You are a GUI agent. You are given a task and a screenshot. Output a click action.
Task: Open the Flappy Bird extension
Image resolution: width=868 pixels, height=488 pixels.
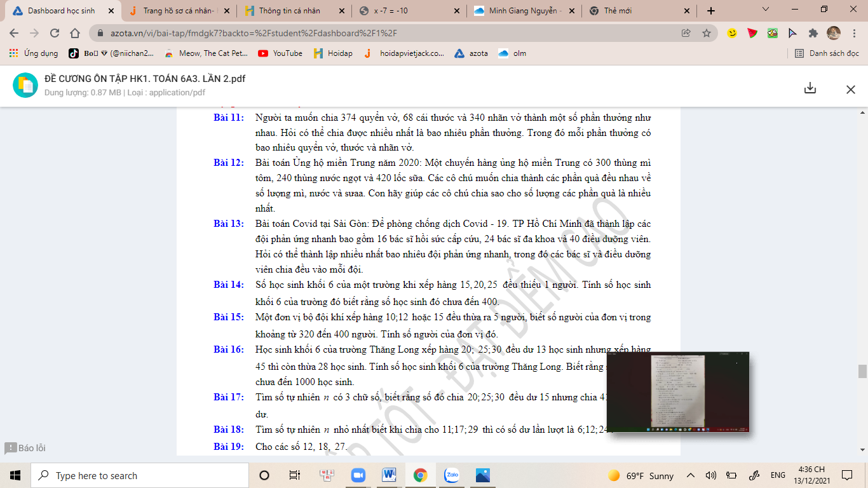[773, 33]
